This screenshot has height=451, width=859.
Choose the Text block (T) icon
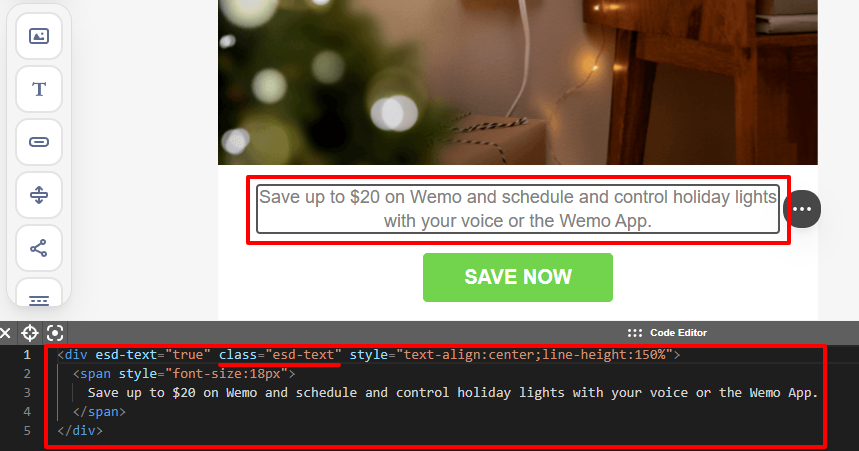(x=39, y=89)
